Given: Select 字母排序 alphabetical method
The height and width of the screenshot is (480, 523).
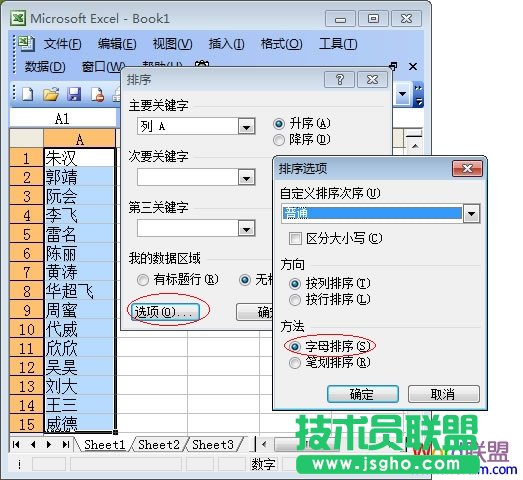Looking at the screenshot, I should click(x=295, y=347).
